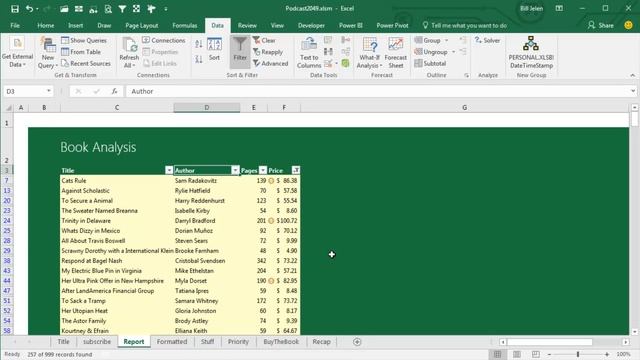Screen dimensions: 640x360
Task: Add a new sheet with plus icon
Action: 357,342
